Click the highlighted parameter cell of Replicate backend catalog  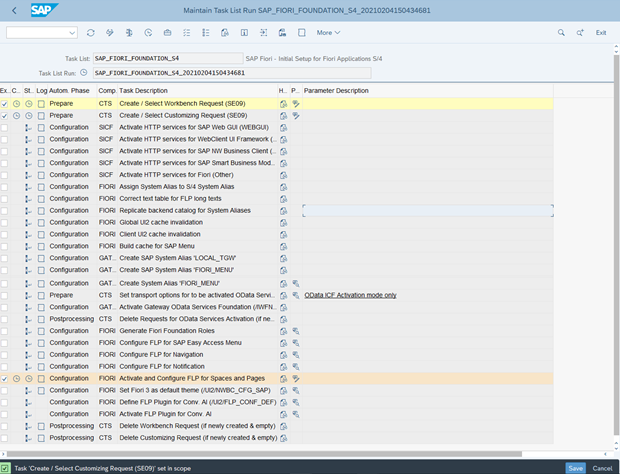click(x=428, y=210)
